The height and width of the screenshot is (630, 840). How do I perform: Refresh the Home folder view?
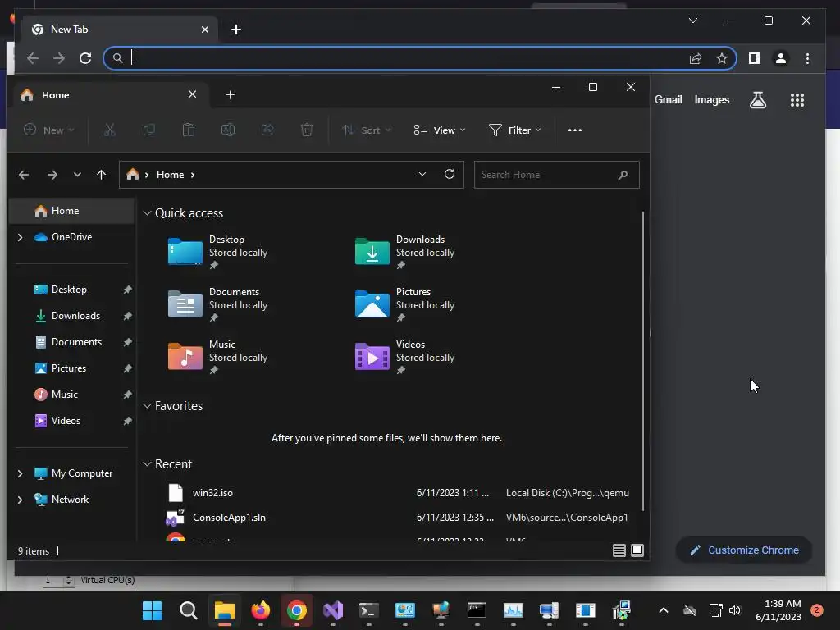450,174
